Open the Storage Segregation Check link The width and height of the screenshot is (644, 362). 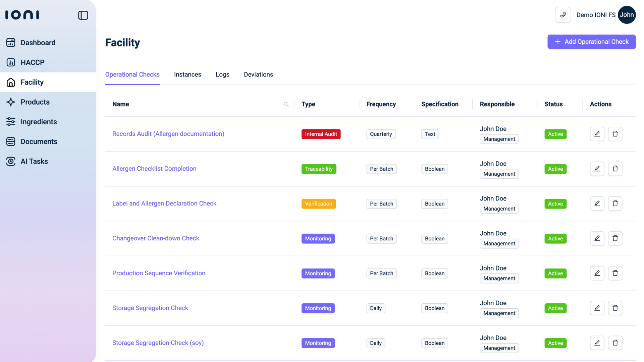click(150, 308)
